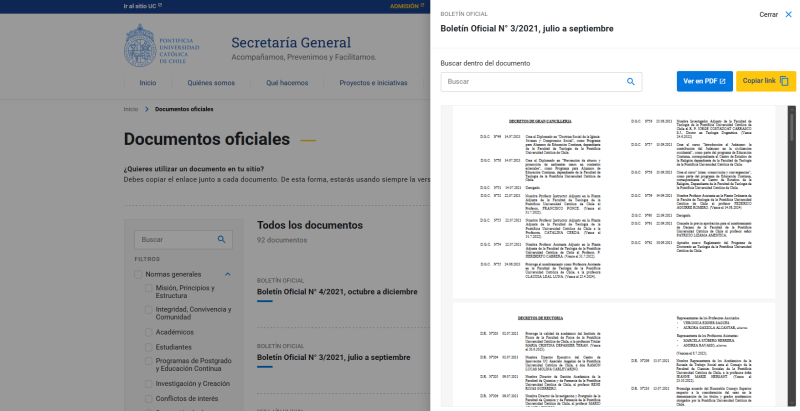800x411 pixels.
Task: Check the Normas generales filter
Action: [138, 274]
